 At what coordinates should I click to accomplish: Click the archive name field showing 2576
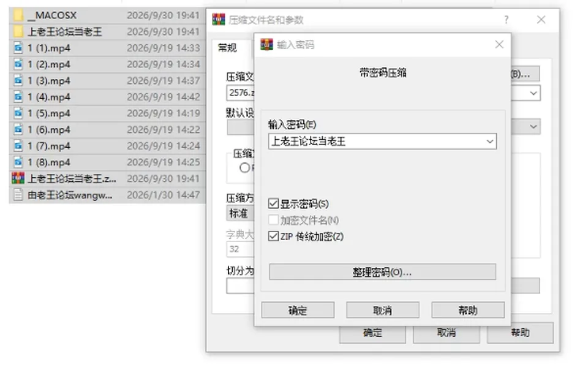point(240,93)
